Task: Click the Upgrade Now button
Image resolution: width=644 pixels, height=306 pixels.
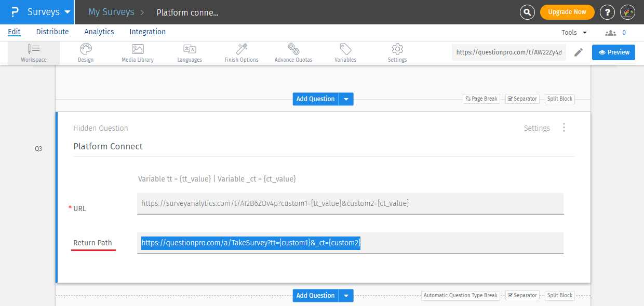Action: (567, 12)
